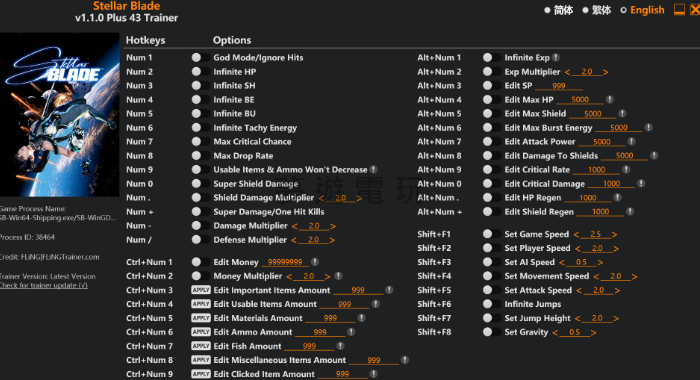This screenshot has height=380, width=700.
Task: Apply Edit Ammo Amount
Action: 201,332
